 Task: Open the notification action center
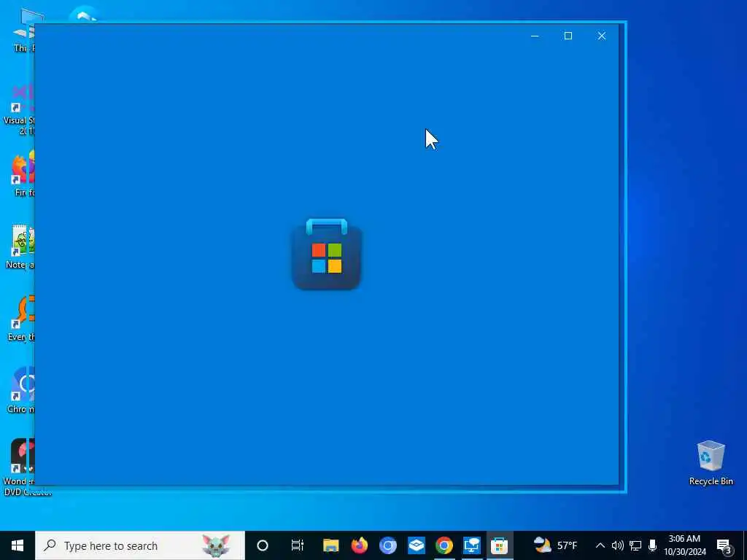pyautogui.click(x=724, y=545)
